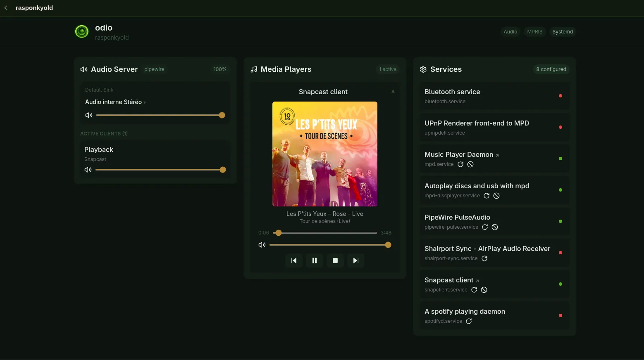
Task: Disable pipewire-pulse.service with the ban icon
Action: coord(495,227)
